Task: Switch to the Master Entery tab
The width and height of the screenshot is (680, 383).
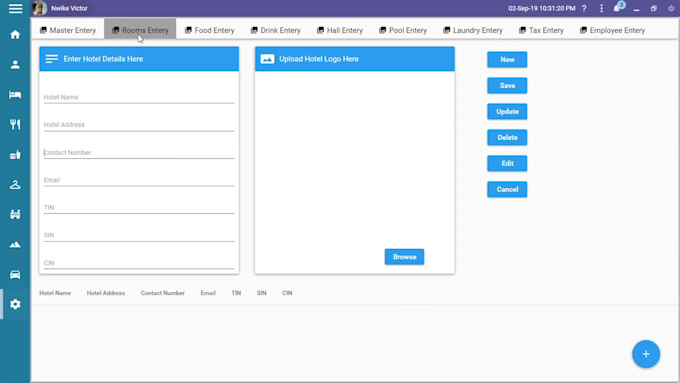Action: point(68,30)
